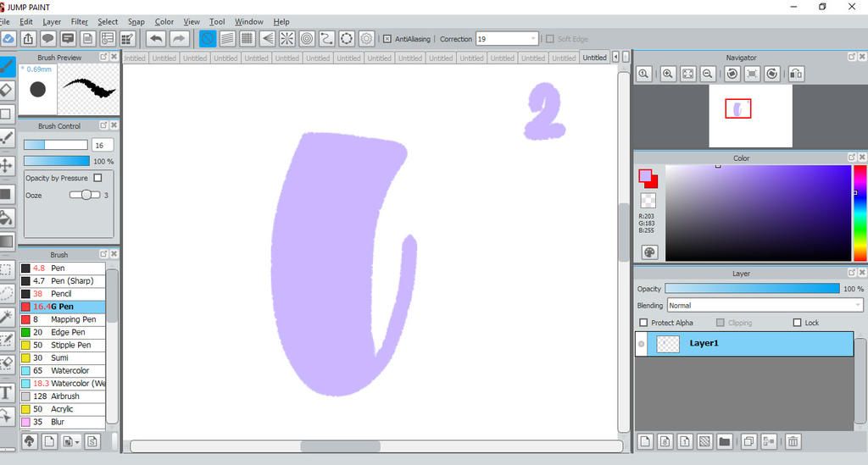The image size is (868, 465).
Task: Enable the curve snap guide
Action: 326,39
